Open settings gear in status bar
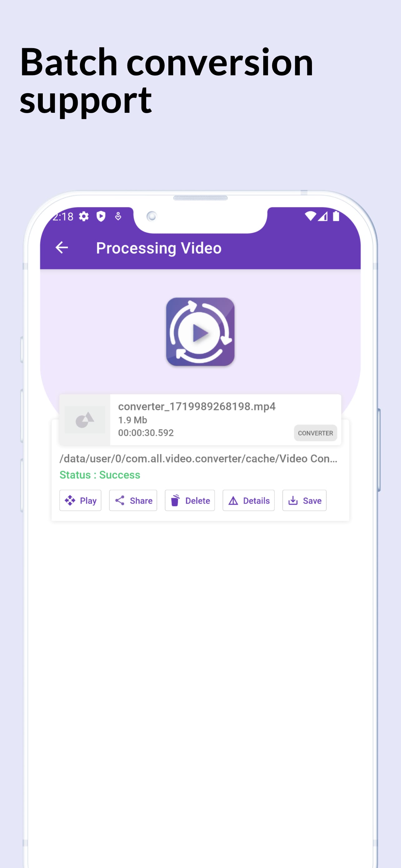The image size is (401, 868). (x=84, y=216)
